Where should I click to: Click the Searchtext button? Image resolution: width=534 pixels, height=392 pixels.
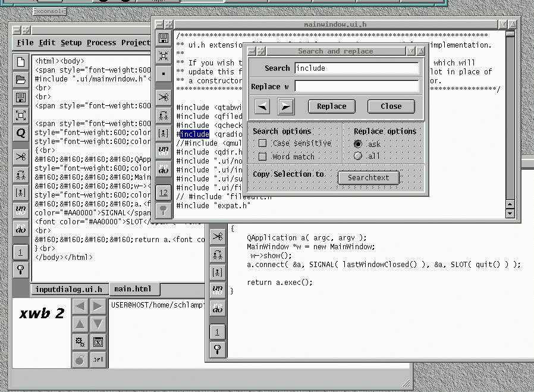pos(369,177)
